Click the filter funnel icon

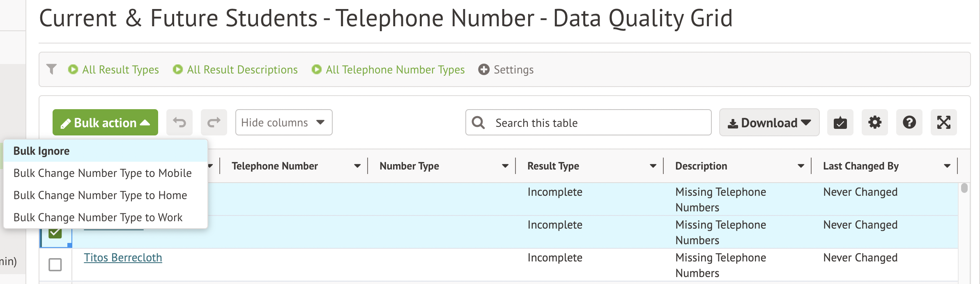coord(51,69)
